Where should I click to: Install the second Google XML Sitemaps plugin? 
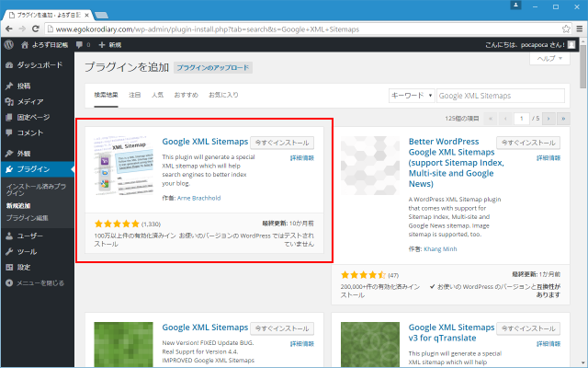click(x=282, y=328)
